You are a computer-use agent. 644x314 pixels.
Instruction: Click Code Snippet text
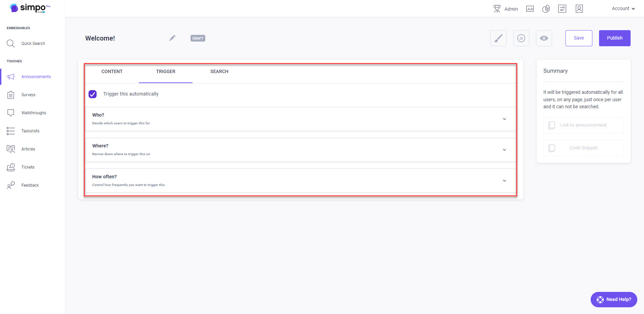coord(584,148)
